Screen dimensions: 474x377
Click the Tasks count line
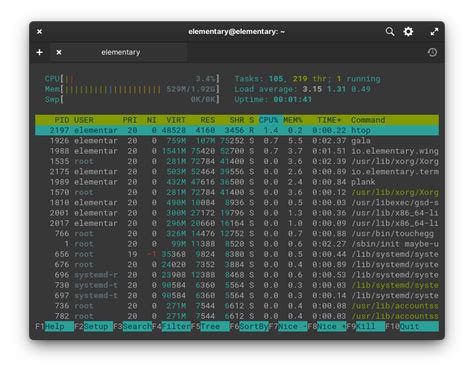[307, 79]
